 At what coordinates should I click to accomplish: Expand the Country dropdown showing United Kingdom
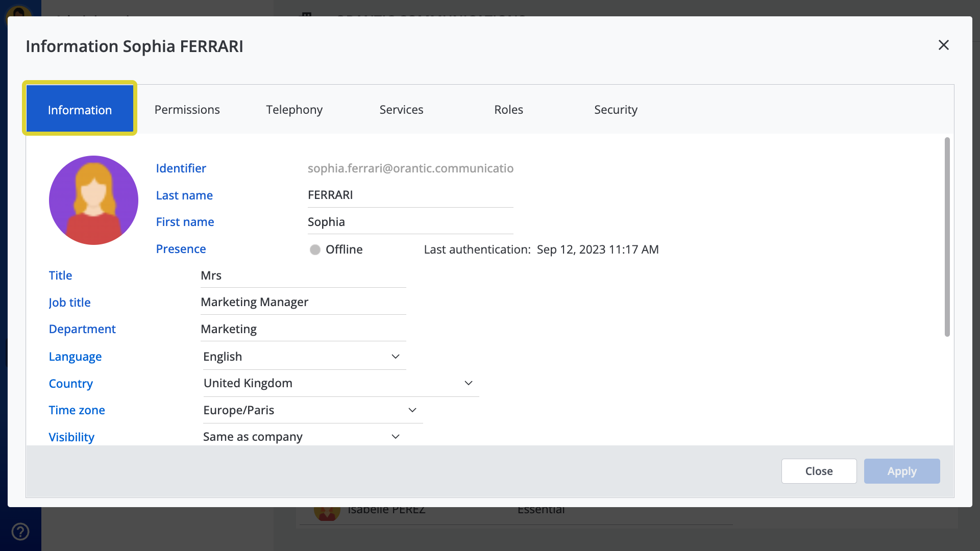coord(340,383)
